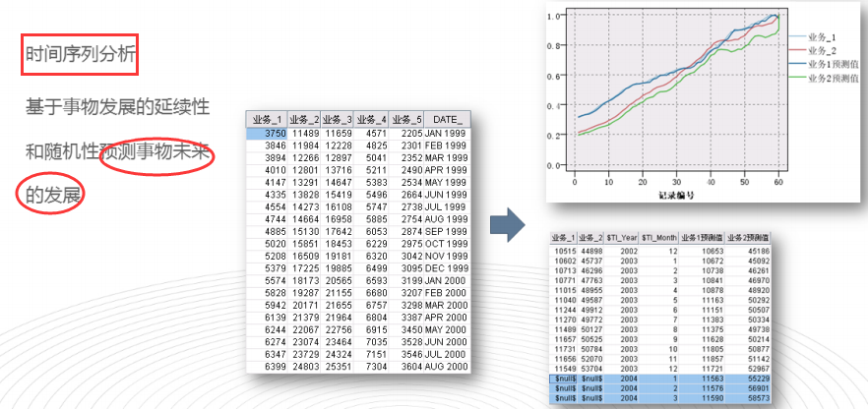The height and width of the screenshot is (409, 868).
Task: Click the 业务_4 column header
Action: click(371, 120)
